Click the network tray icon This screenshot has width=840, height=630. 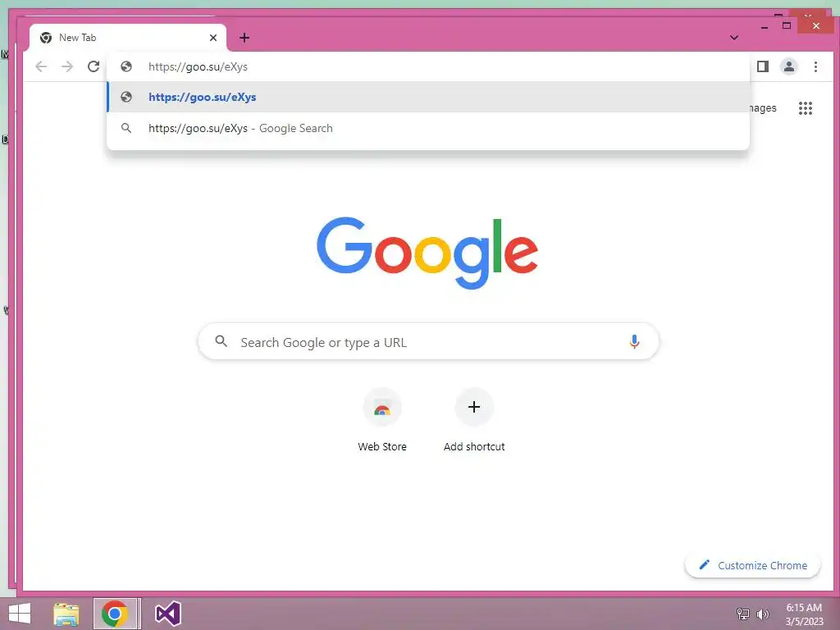pos(743,614)
